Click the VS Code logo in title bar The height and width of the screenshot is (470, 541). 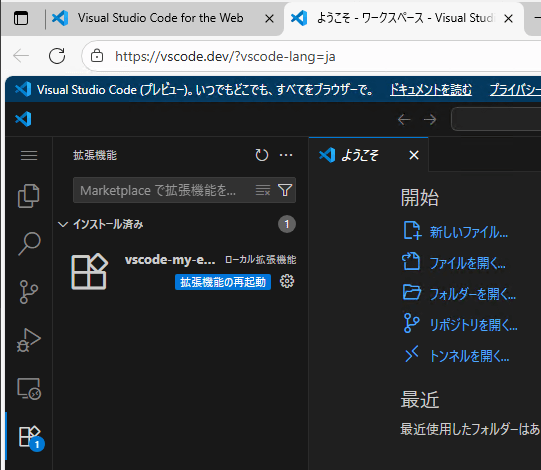23,119
